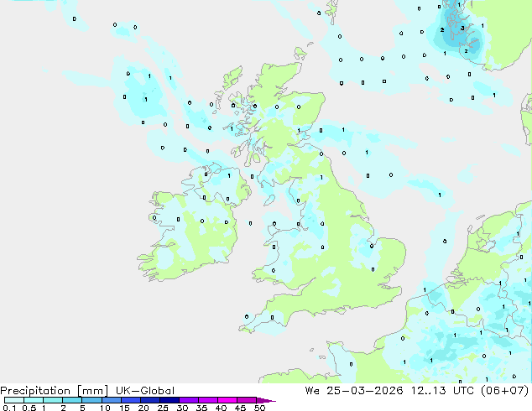This screenshot has height=411, width=532.
Task: Click the "12..13 UTC" time label
Action: (x=445, y=391)
